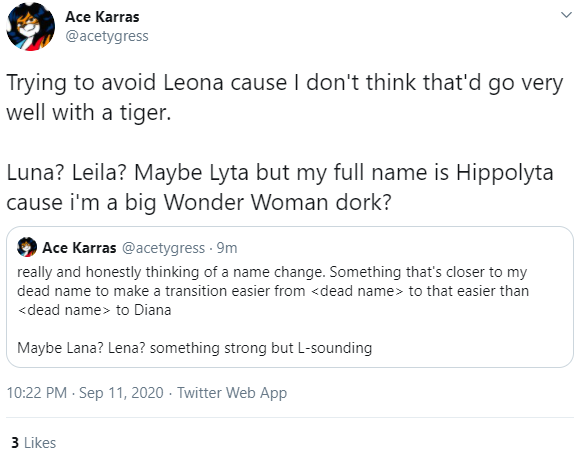This screenshot has width=577, height=449.
Task: Open Ace Karras name in quoted tweet
Action: pos(79,248)
